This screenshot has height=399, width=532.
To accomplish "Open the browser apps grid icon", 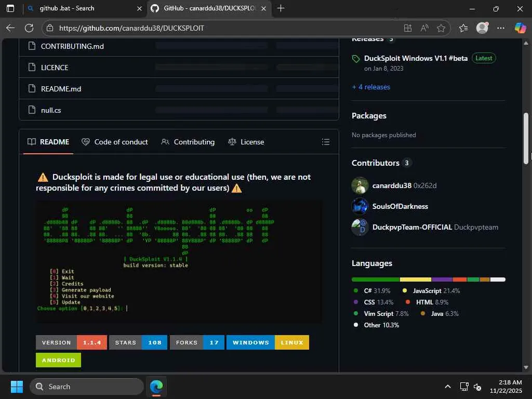I will pyautogui.click(x=407, y=28).
